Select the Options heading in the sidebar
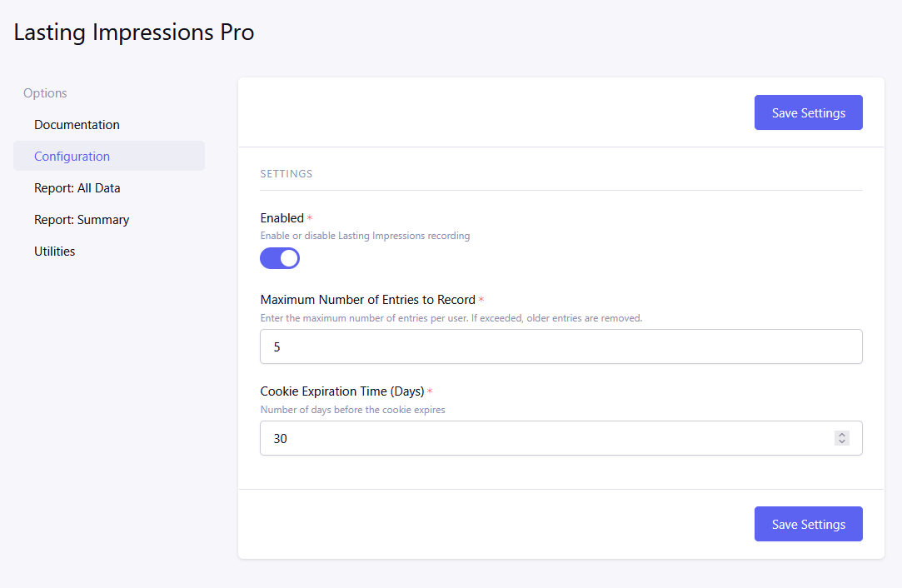902x588 pixels. coord(44,92)
